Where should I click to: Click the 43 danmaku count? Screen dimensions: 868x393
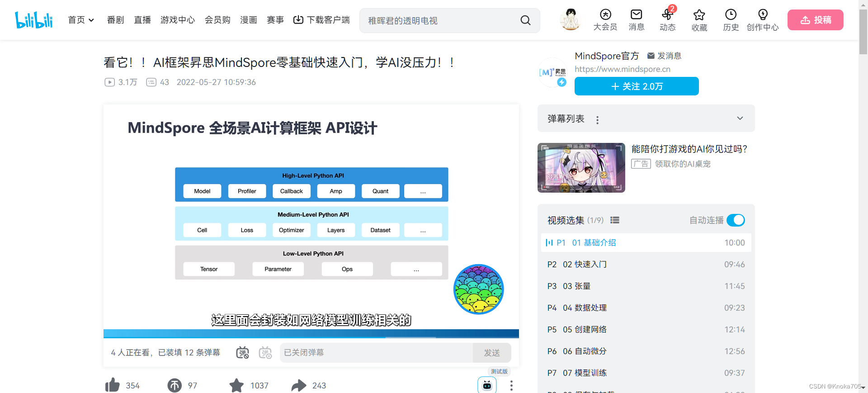(x=158, y=82)
